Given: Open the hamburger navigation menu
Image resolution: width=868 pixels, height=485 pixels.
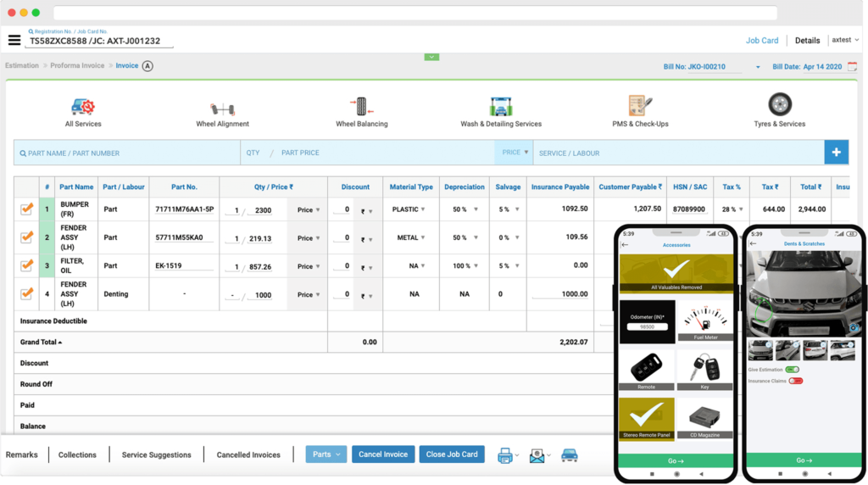Looking at the screenshot, I should click(14, 40).
